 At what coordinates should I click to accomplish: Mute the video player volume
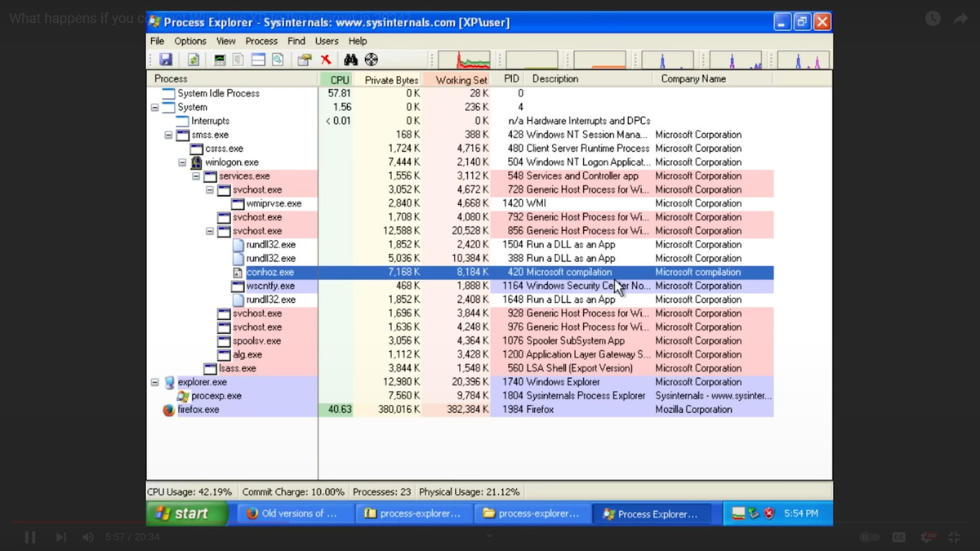(x=88, y=537)
